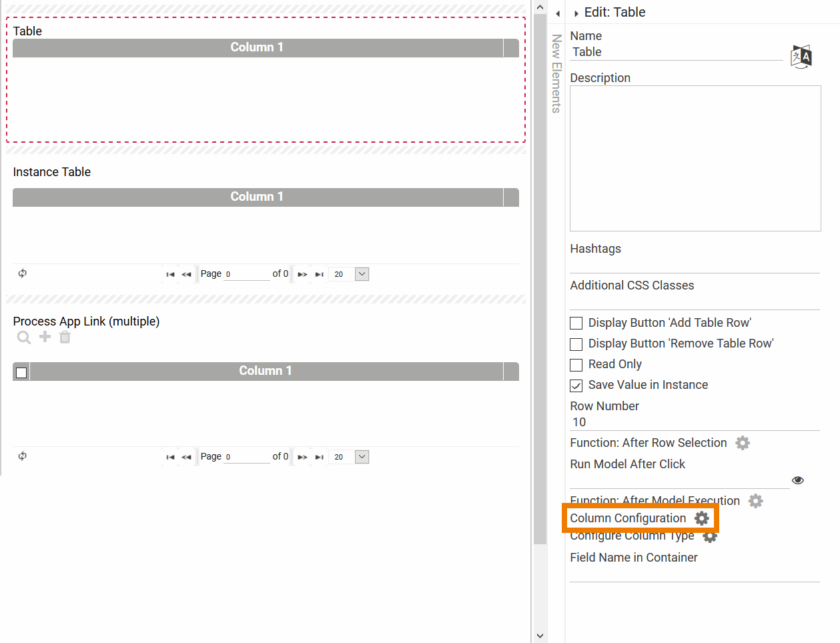This screenshot has width=840, height=643.
Task: Open the Configure Column Type gear
Action: tap(710, 536)
